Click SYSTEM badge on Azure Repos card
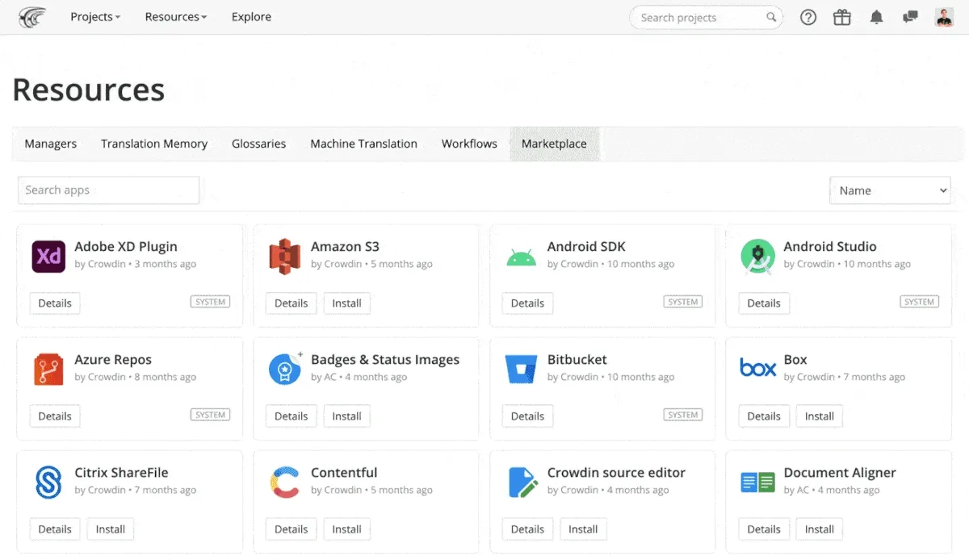Viewport: 969px width, 560px height. [x=211, y=415]
